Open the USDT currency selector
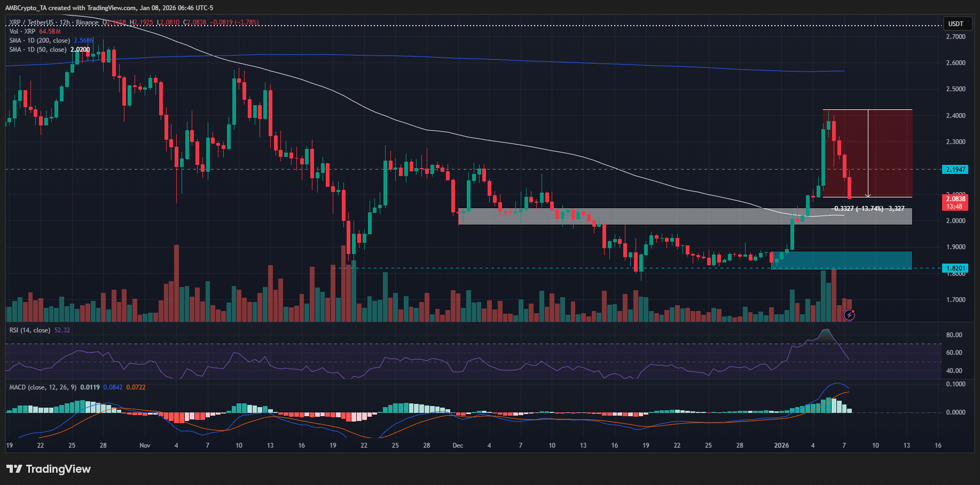 (955, 24)
